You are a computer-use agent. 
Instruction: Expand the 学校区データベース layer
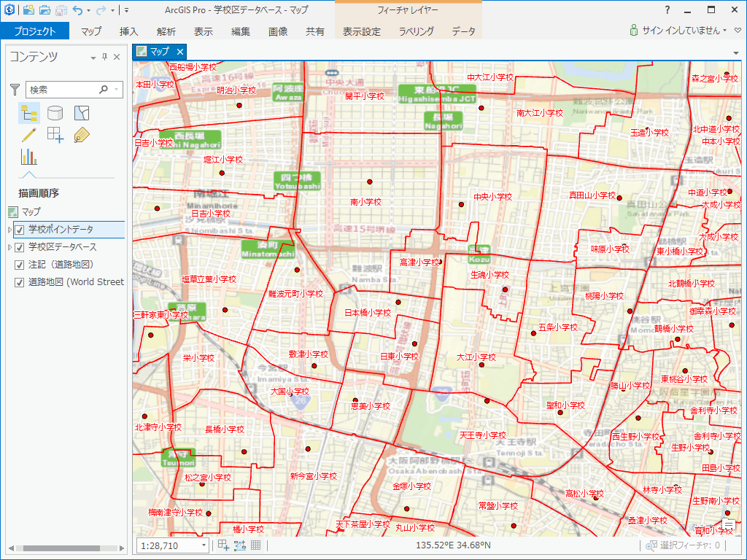(9, 248)
